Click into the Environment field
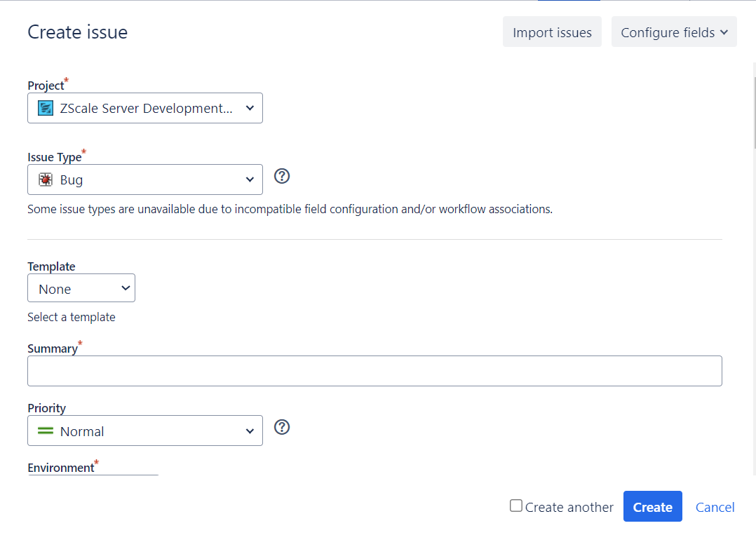Viewport: 756px width, 535px height. [x=93, y=476]
